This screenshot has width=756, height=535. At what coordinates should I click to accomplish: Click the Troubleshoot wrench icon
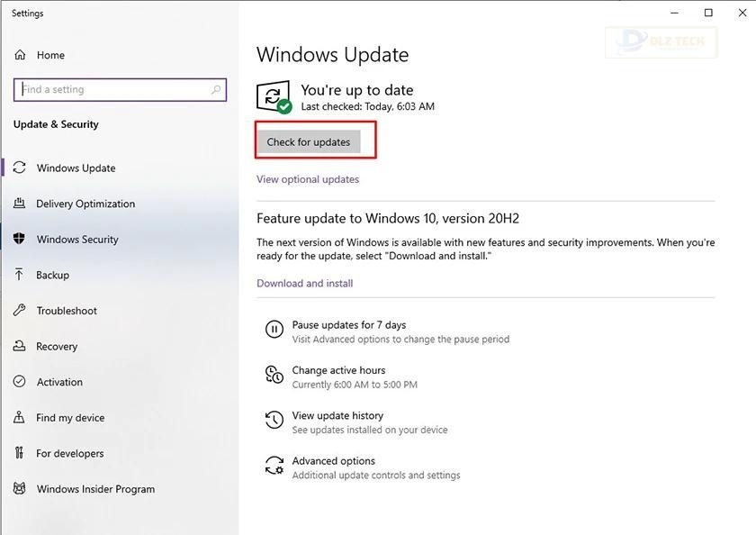click(x=19, y=310)
